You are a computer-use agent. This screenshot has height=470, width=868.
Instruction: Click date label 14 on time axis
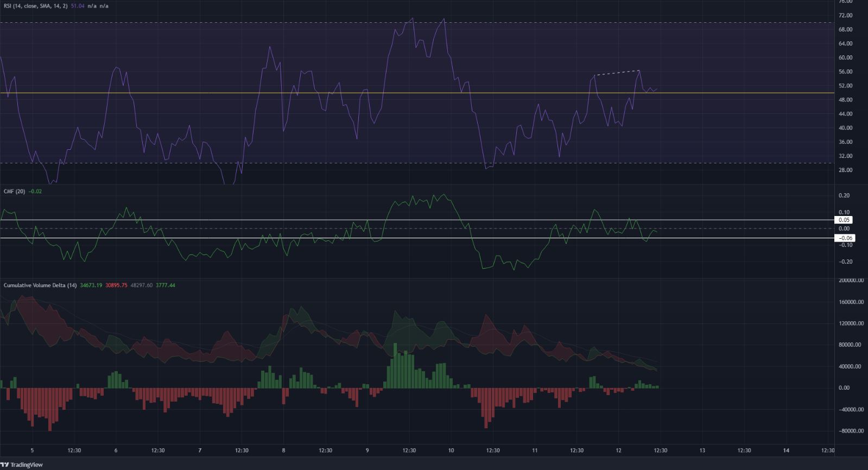pyautogui.click(x=786, y=450)
